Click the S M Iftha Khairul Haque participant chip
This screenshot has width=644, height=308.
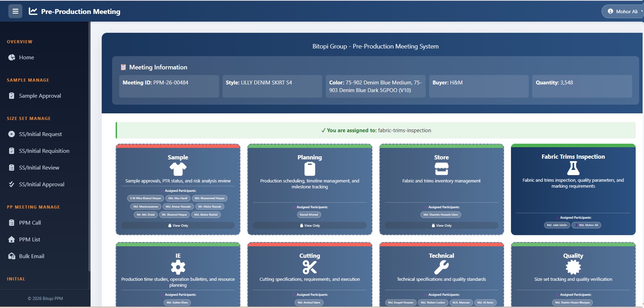pyautogui.click(x=145, y=198)
